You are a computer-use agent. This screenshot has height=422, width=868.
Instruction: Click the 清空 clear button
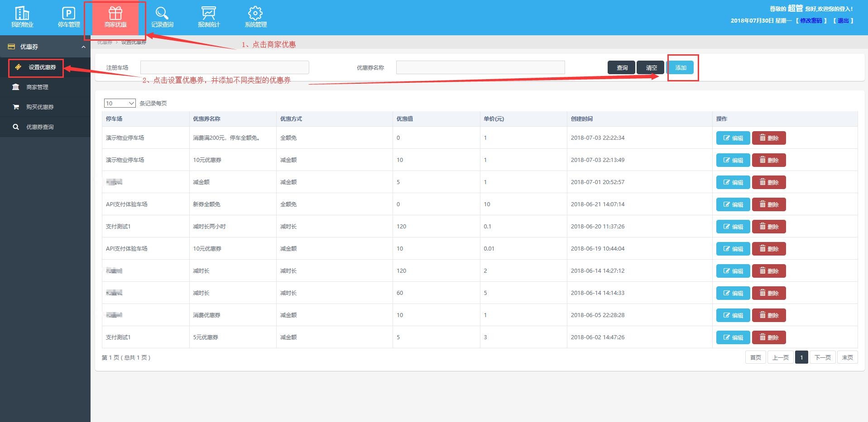pos(650,67)
